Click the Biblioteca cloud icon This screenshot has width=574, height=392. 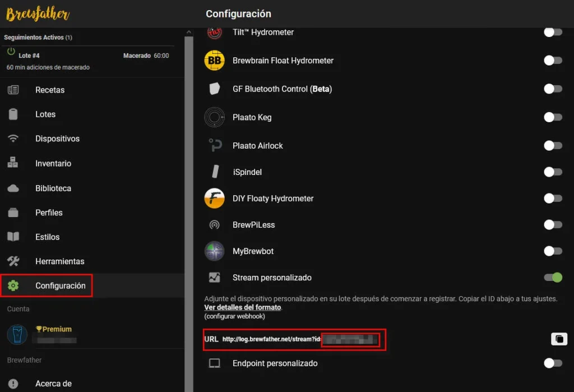coord(13,188)
